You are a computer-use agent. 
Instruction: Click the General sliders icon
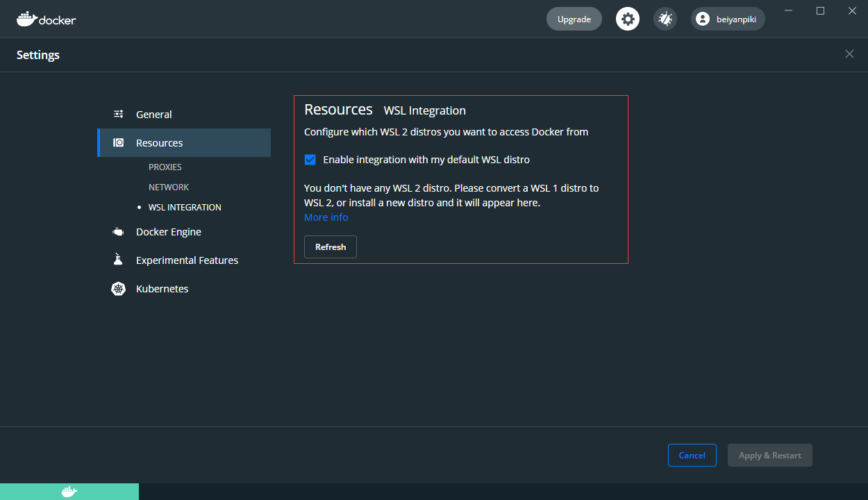coord(119,114)
